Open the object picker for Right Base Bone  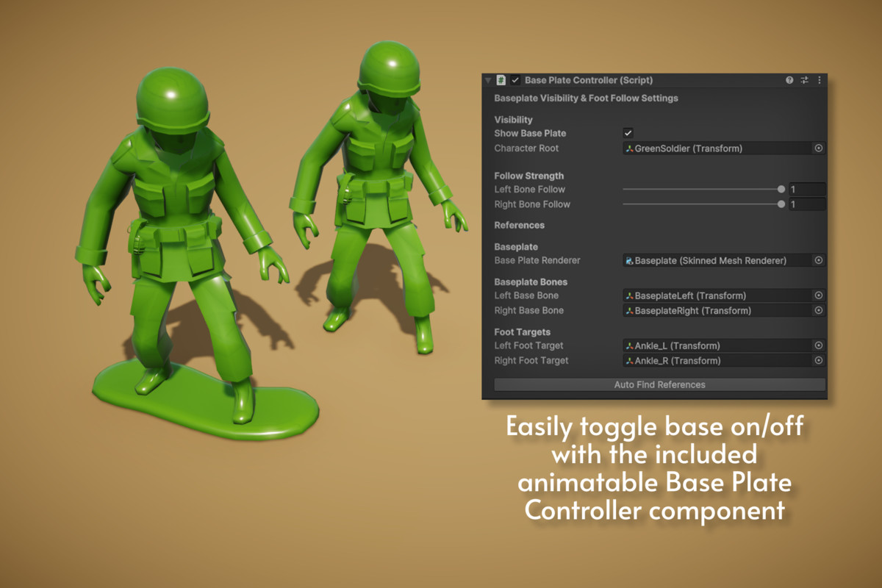click(x=818, y=310)
